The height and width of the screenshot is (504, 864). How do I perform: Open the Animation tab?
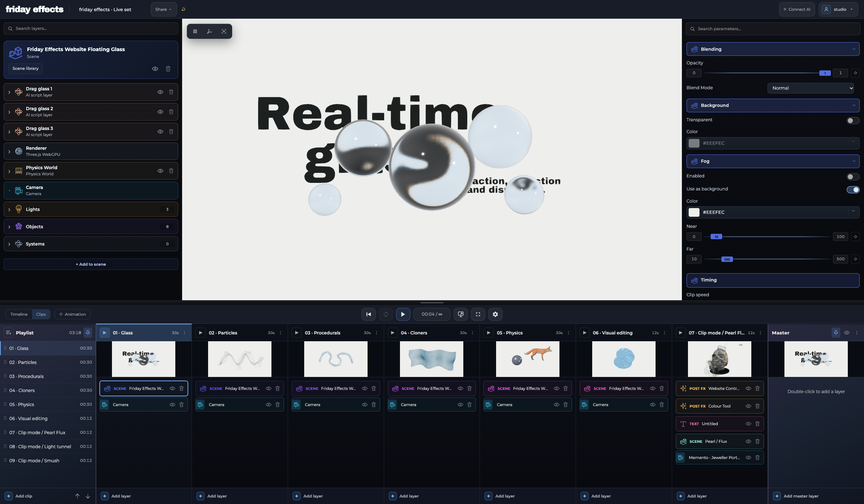(x=72, y=314)
